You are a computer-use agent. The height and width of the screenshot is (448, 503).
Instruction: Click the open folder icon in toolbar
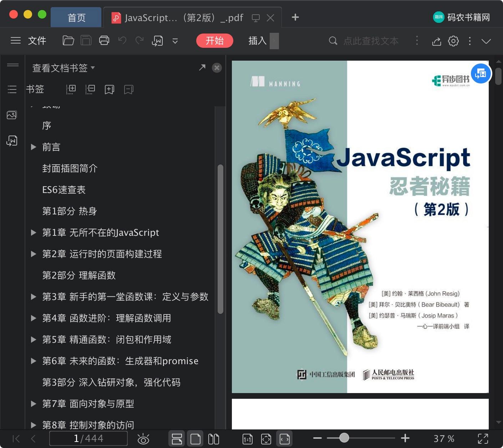click(68, 41)
